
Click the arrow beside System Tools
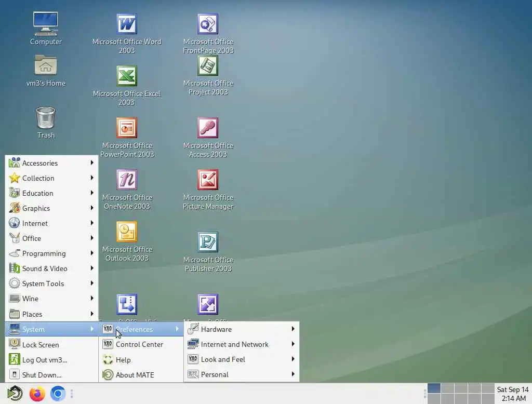pyautogui.click(x=91, y=283)
